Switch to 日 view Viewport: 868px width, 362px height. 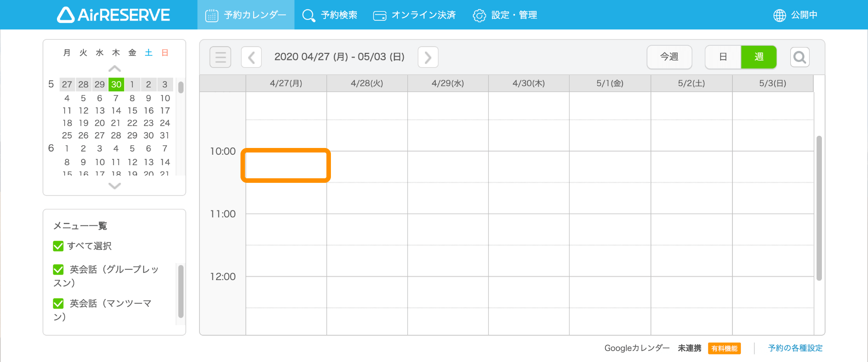723,57
